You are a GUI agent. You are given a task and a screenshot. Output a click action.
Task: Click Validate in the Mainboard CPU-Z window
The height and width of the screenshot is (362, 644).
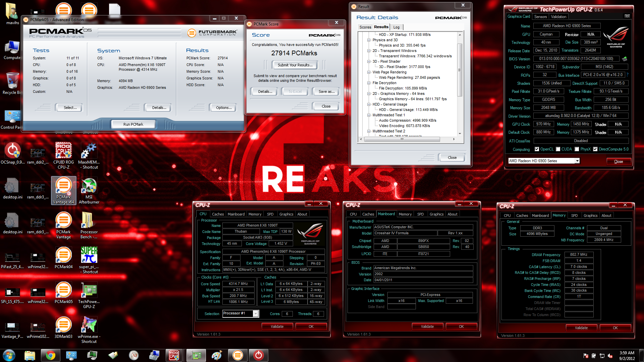[427, 326]
